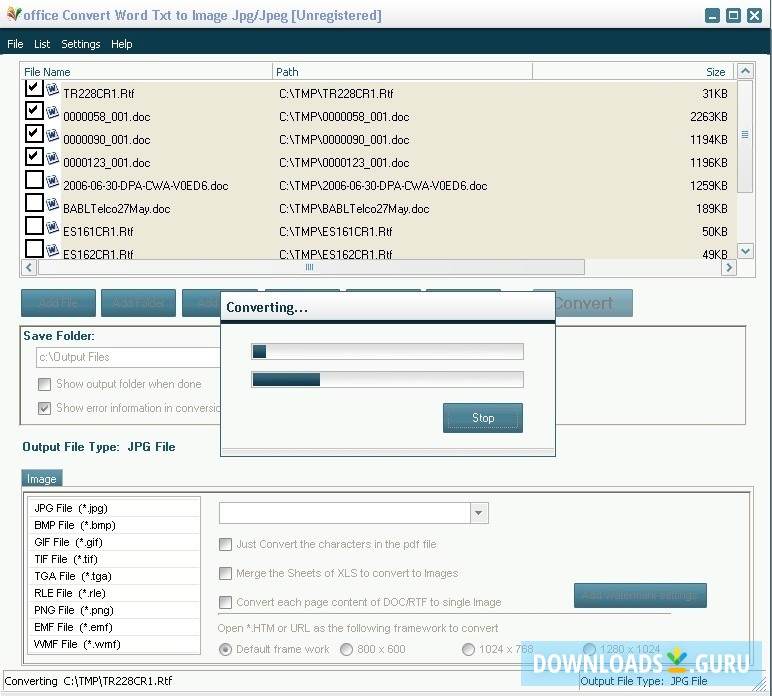Select JPG File (*.jpg) format
772x696 pixels.
point(114,508)
